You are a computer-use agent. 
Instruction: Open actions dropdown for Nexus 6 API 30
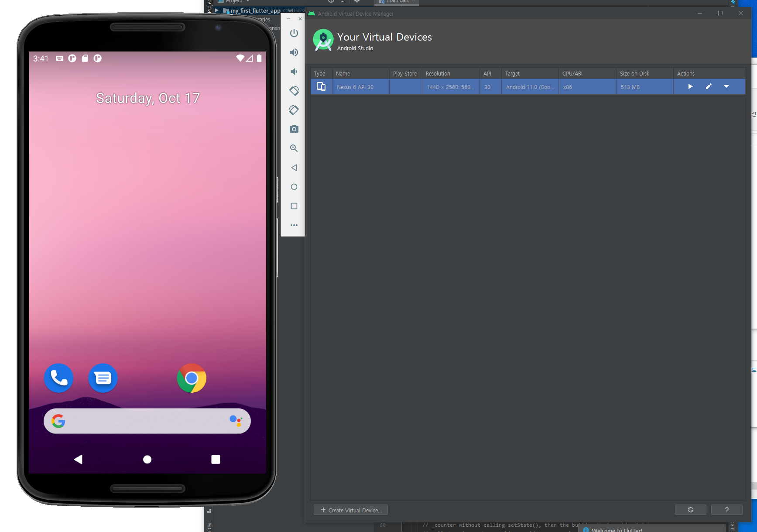[x=726, y=87]
